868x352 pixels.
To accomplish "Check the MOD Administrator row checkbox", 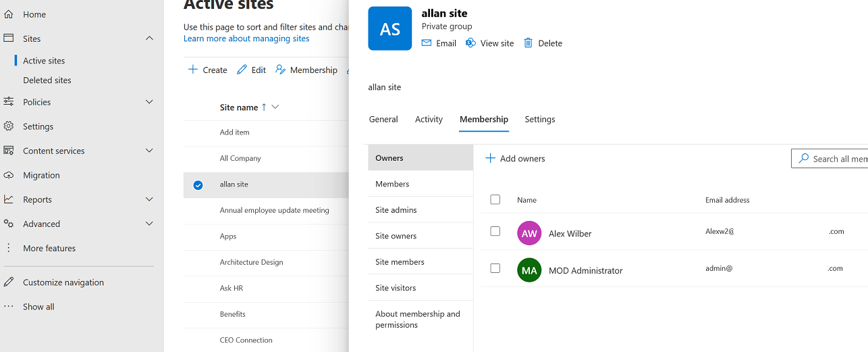I will (x=495, y=268).
